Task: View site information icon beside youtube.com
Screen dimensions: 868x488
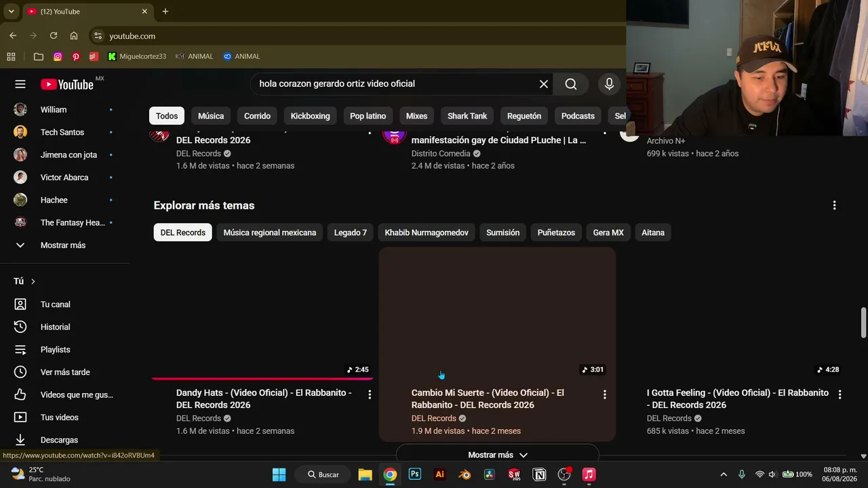Action: click(98, 36)
